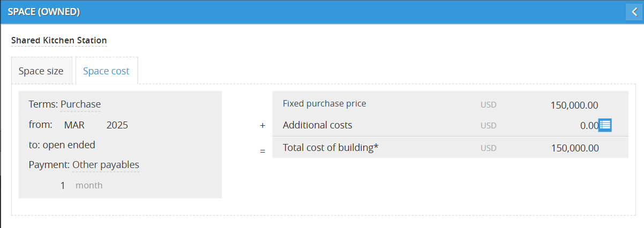This screenshot has height=228, width=644.
Task: Switch to the Space size tab
Action: [41, 71]
